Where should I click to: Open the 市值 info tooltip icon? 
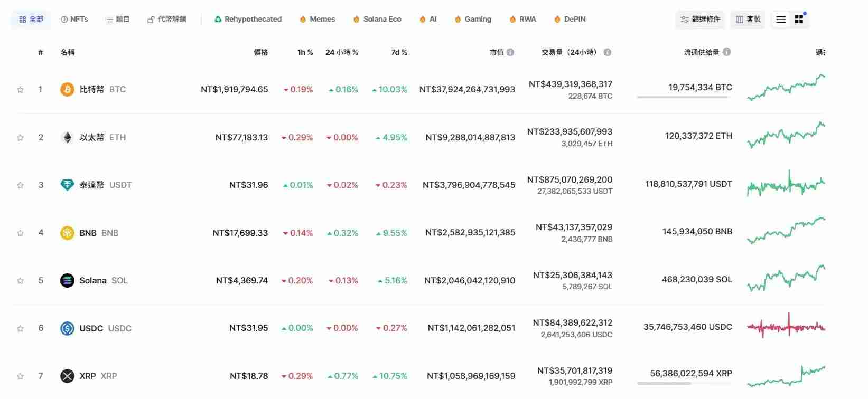pyautogui.click(x=510, y=52)
